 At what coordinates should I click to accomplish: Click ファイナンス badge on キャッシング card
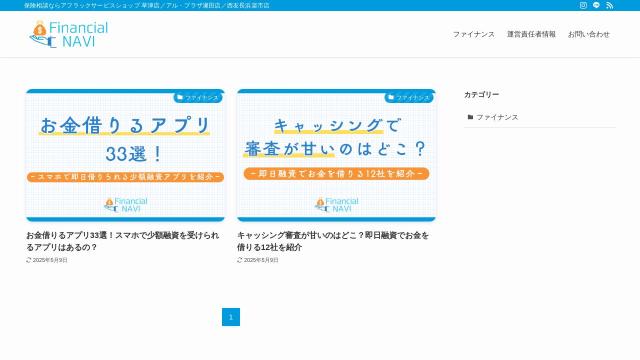[409, 98]
